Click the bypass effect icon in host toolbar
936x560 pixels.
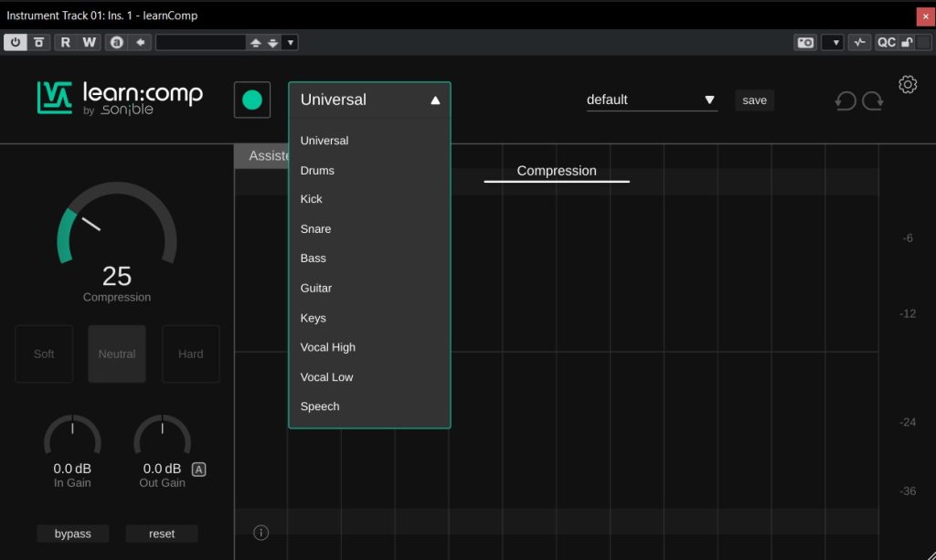(38, 42)
